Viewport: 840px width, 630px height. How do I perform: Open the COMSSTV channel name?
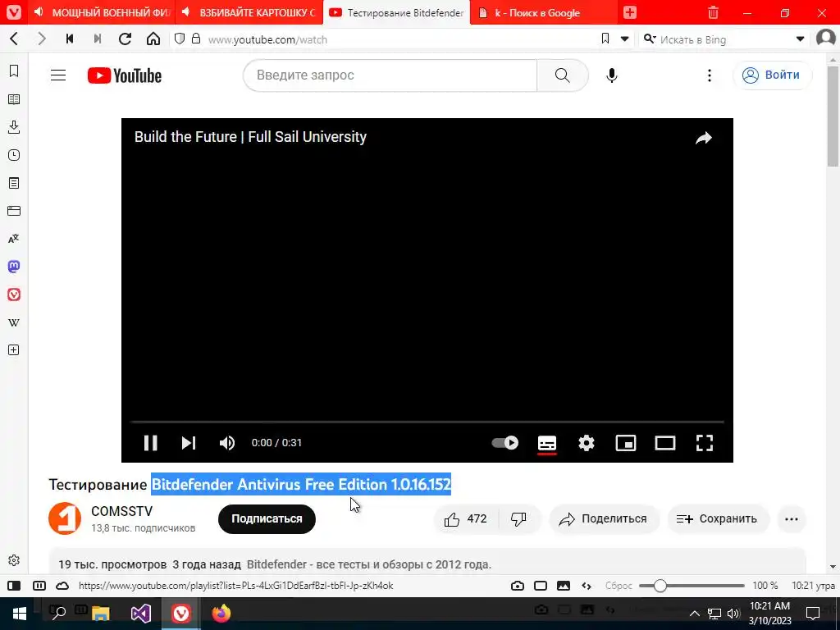[122, 511]
